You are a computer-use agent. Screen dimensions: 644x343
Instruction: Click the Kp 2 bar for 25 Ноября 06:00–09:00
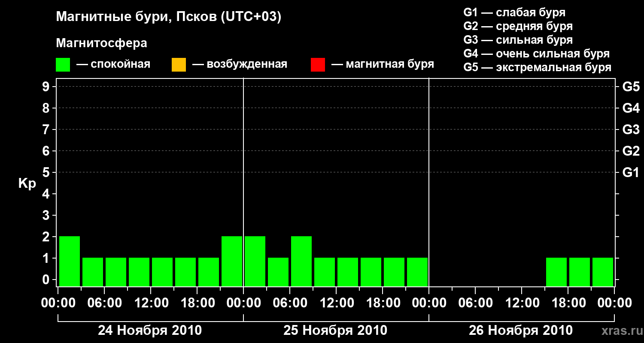301,261
